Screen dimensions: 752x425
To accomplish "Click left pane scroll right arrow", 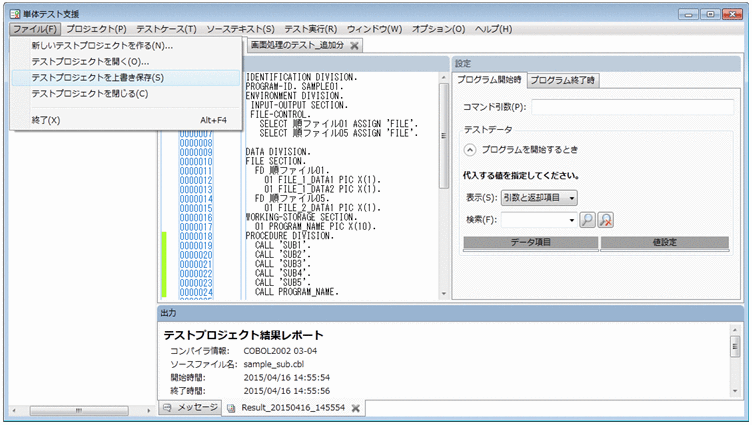I will point(149,411).
